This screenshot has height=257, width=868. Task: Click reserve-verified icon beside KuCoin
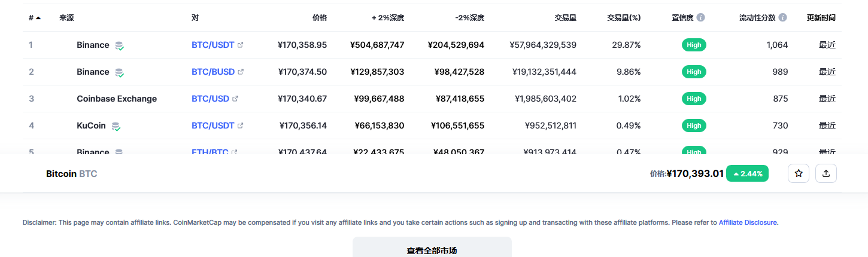(x=116, y=126)
